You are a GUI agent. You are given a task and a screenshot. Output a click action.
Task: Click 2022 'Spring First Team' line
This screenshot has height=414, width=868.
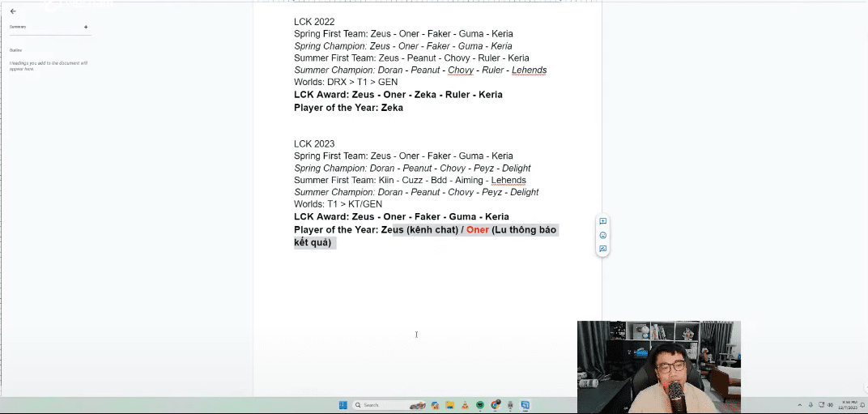click(x=403, y=34)
